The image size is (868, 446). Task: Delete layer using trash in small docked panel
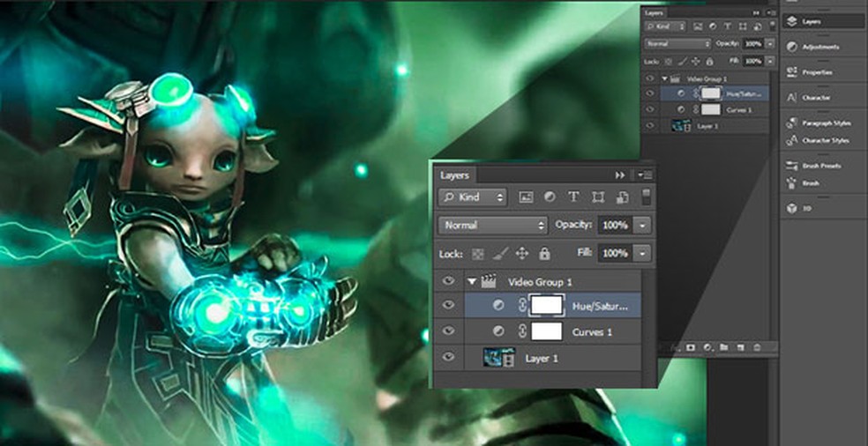757,347
